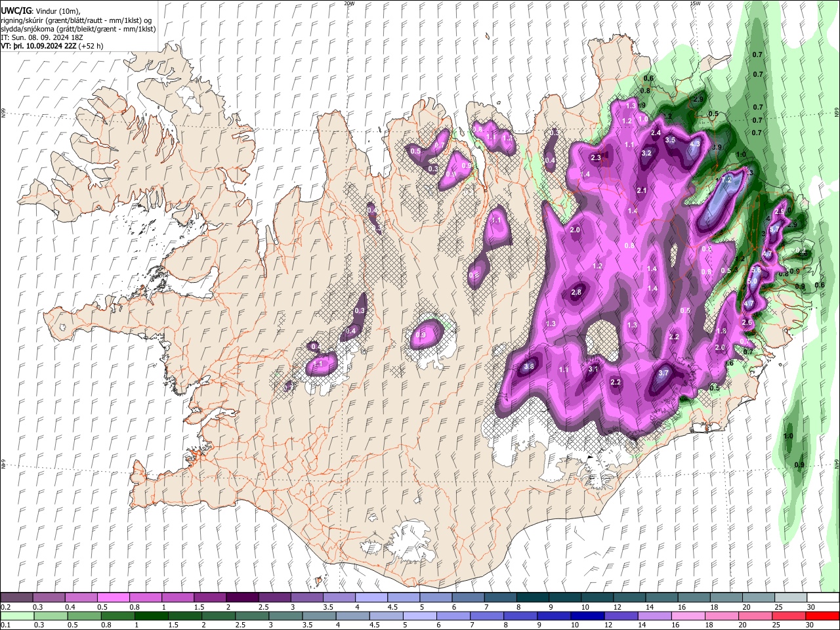The width and height of the screenshot is (840, 630).
Task: Click the 'IT: Sun. 08. 09. 2024 18Z' line
Action: pos(42,37)
